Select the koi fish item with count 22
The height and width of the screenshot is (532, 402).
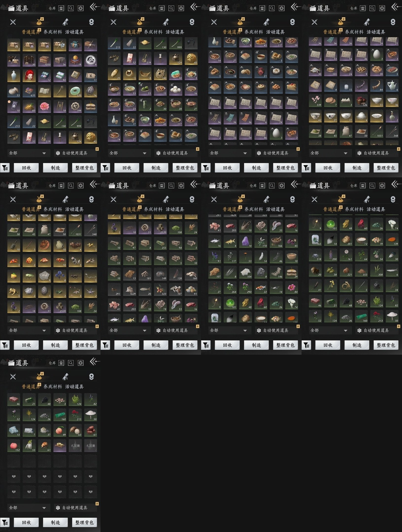coord(261,287)
